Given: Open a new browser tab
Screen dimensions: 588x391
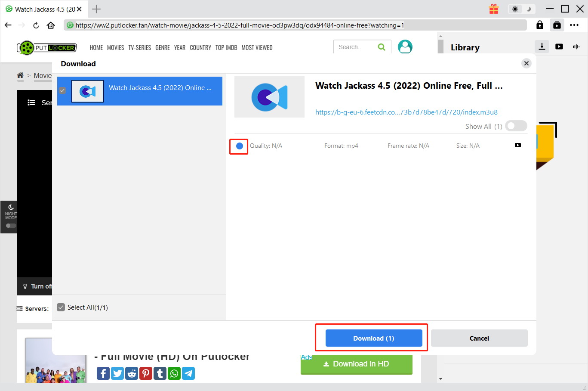Looking at the screenshot, I should coord(96,9).
